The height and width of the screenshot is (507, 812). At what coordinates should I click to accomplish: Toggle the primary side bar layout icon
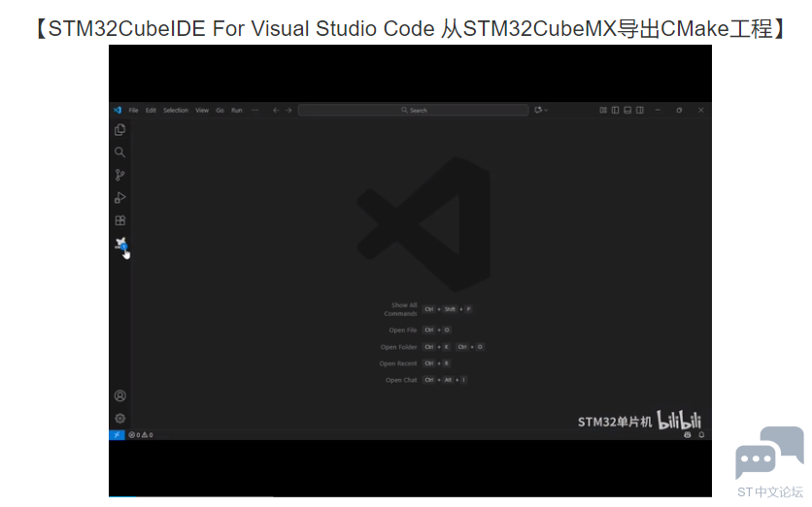[615, 111]
